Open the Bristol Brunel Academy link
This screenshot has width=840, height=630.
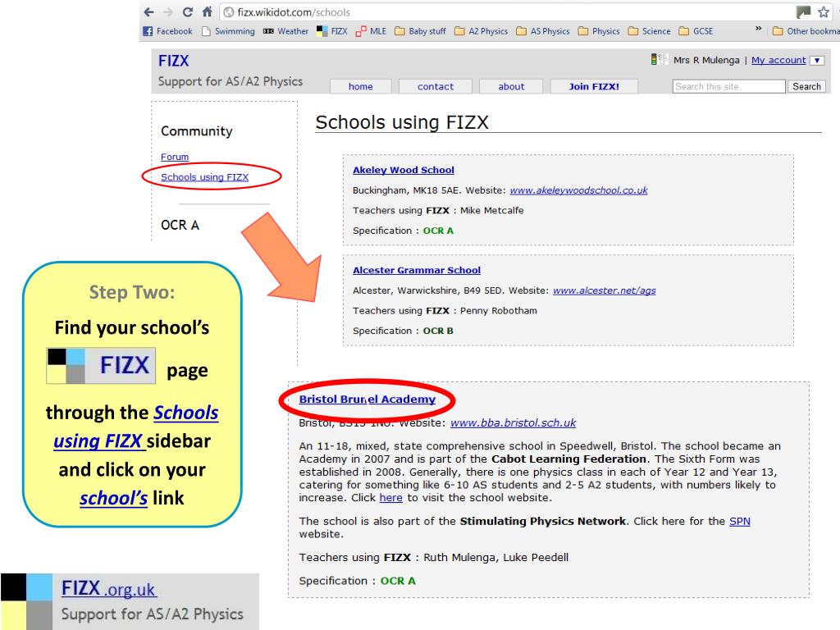pos(367,399)
